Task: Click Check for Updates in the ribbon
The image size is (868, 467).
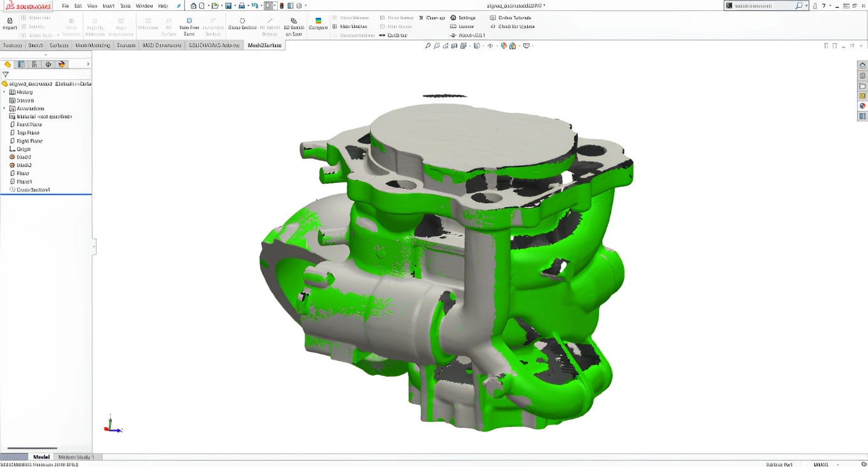Action: click(x=512, y=27)
